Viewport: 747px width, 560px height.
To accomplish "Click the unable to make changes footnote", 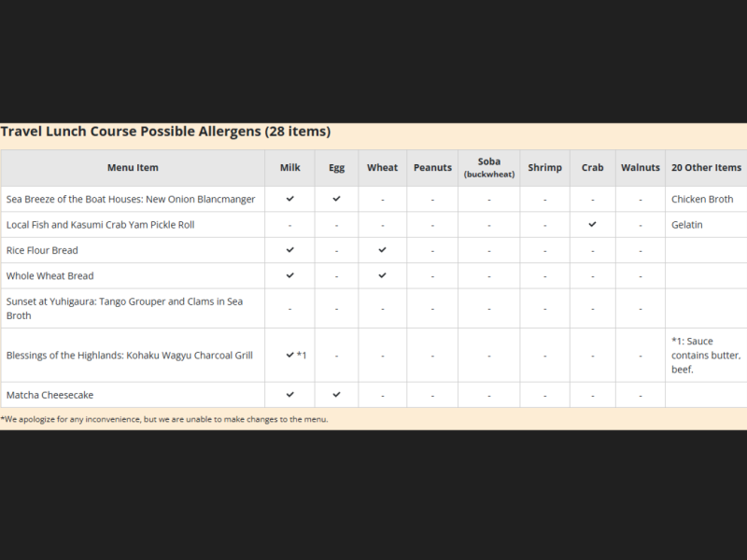I will [164, 419].
